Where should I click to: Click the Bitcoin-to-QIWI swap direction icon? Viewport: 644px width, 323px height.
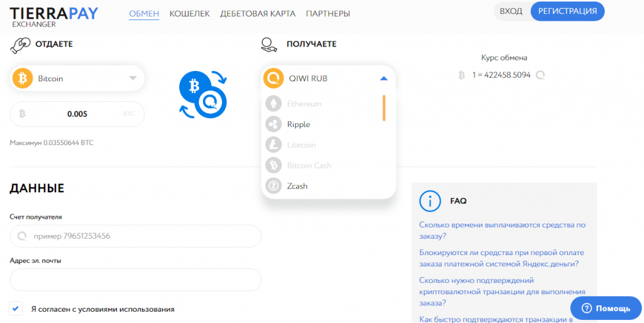tap(203, 94)
